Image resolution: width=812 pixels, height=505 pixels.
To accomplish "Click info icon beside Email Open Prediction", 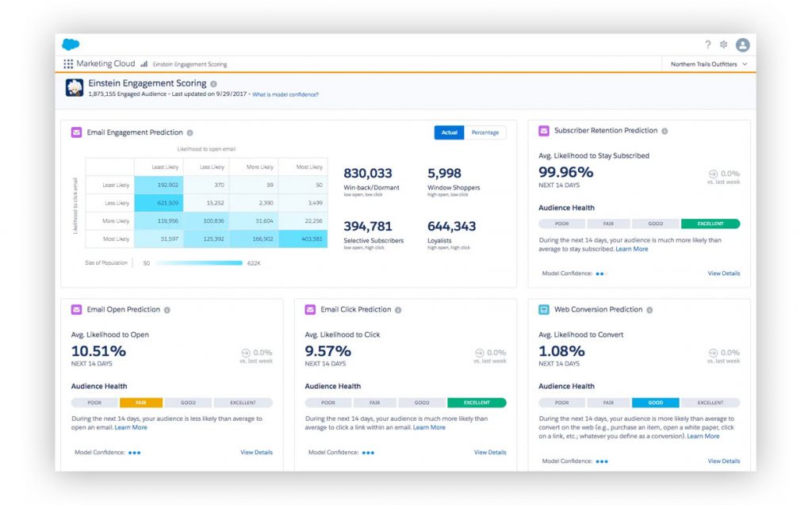I will [x=167, y=310].
